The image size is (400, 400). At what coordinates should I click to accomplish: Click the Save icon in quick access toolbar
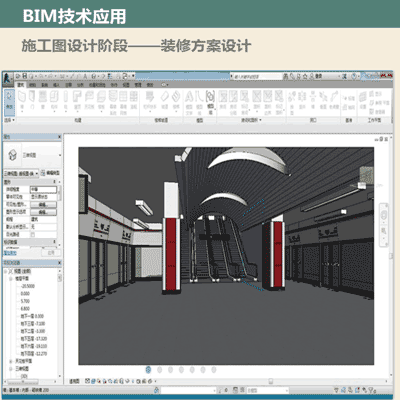tap(25, 76)
